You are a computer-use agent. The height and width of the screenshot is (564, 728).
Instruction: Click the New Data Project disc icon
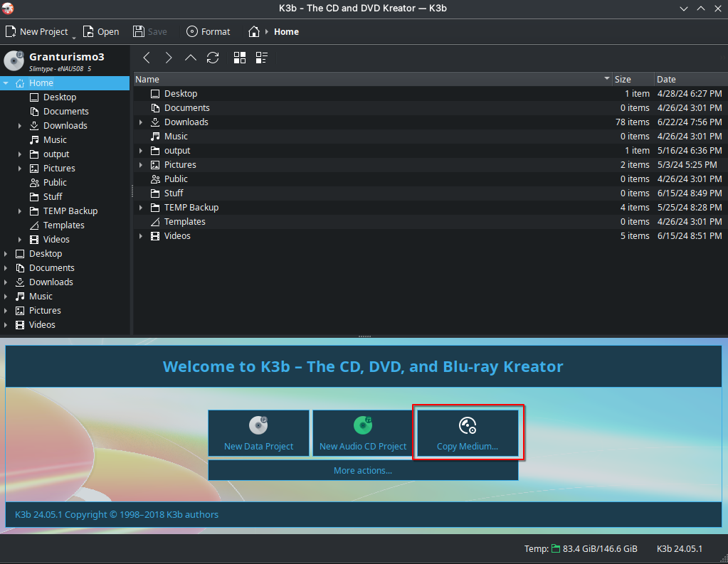258,425
